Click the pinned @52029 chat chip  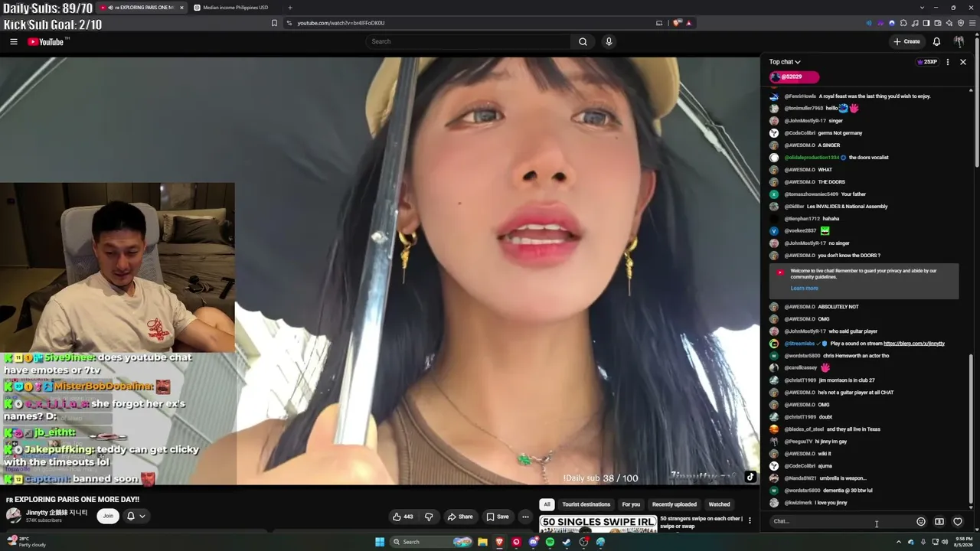[x=794, y=77]
